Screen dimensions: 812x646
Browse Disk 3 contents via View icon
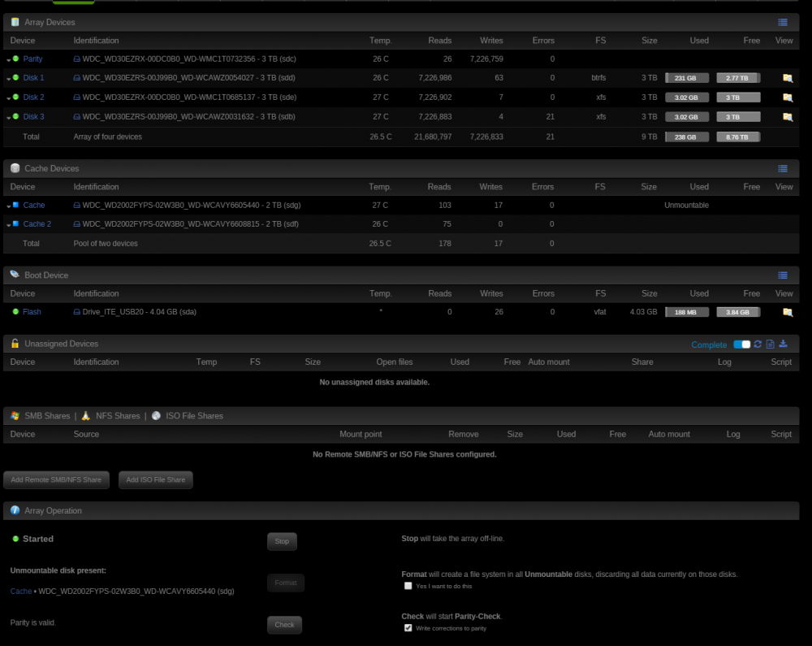(x=788, y=117)
